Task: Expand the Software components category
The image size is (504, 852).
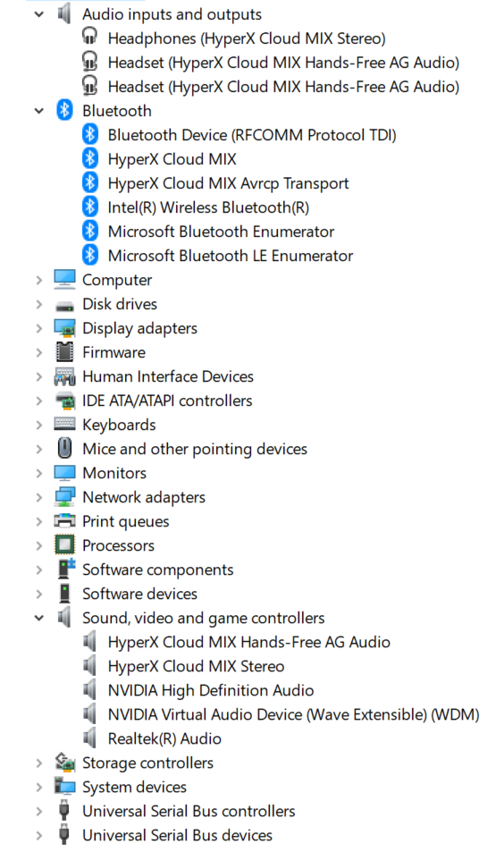Action: [38, 570]
